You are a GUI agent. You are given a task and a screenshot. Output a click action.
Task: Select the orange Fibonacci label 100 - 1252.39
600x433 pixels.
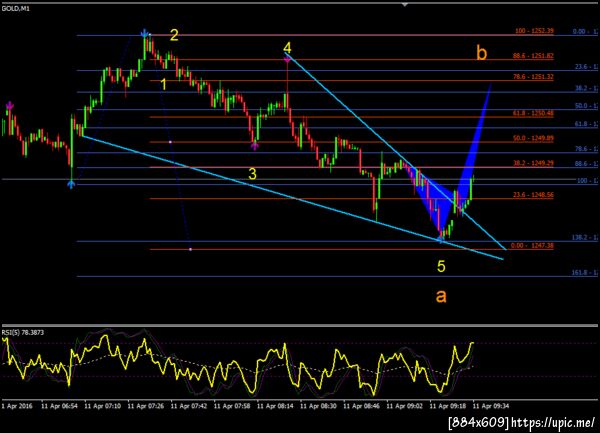point(534,31)
